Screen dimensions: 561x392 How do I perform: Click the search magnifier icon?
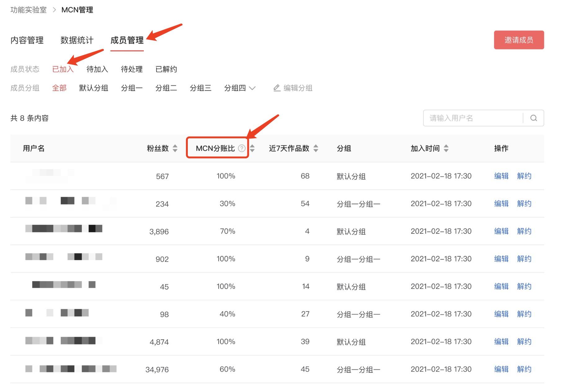(534, 118)
